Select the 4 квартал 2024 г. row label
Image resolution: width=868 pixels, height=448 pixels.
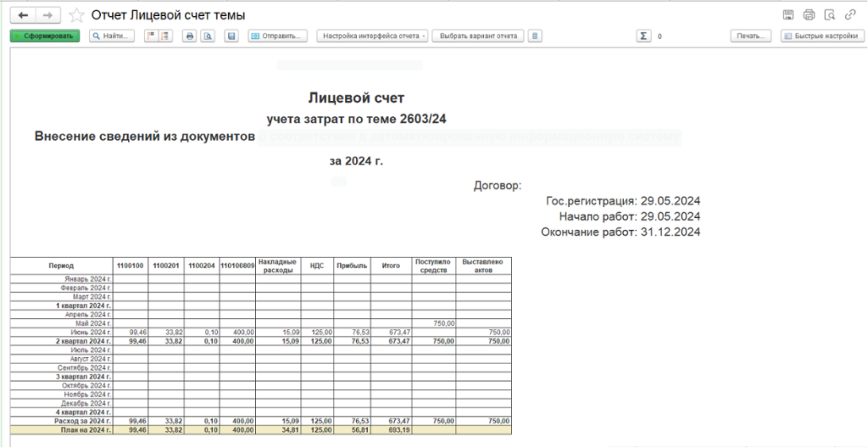click(61, 412)
